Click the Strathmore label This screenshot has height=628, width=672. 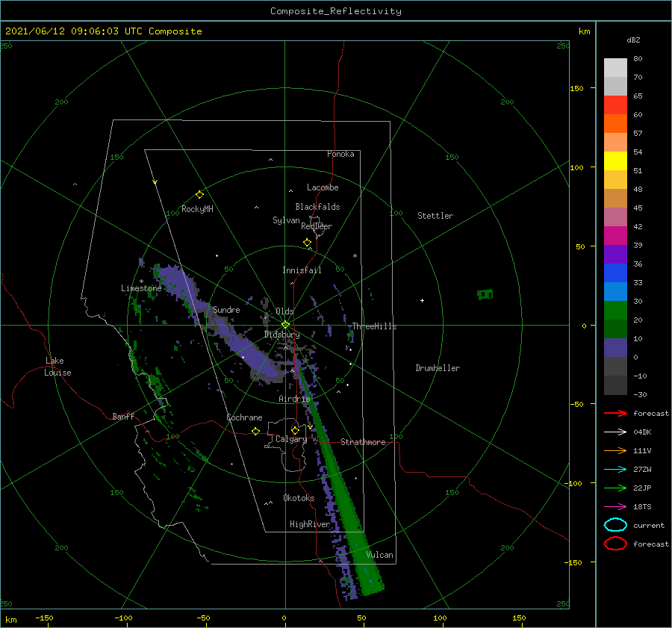[x=363, y=442]
